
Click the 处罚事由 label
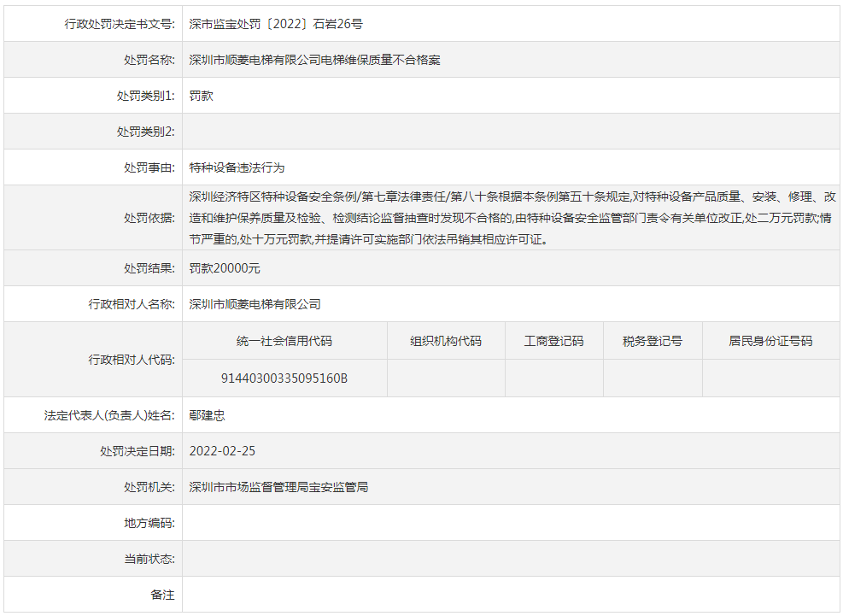[149, 167]
